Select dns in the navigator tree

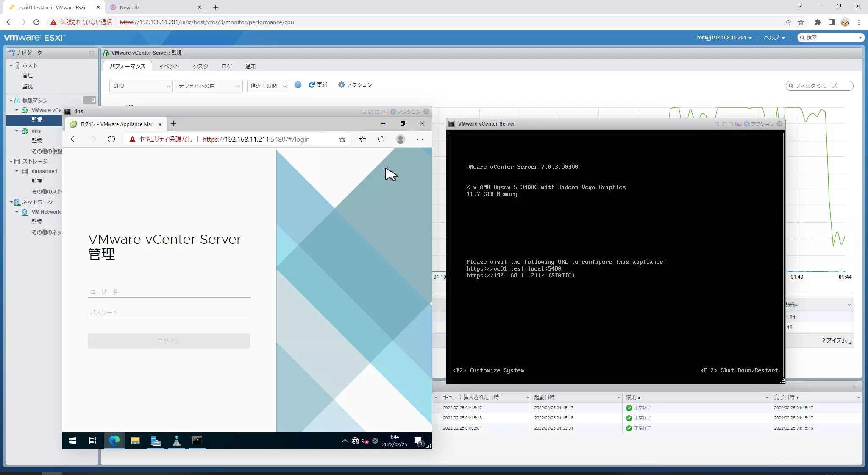[36, 131]
